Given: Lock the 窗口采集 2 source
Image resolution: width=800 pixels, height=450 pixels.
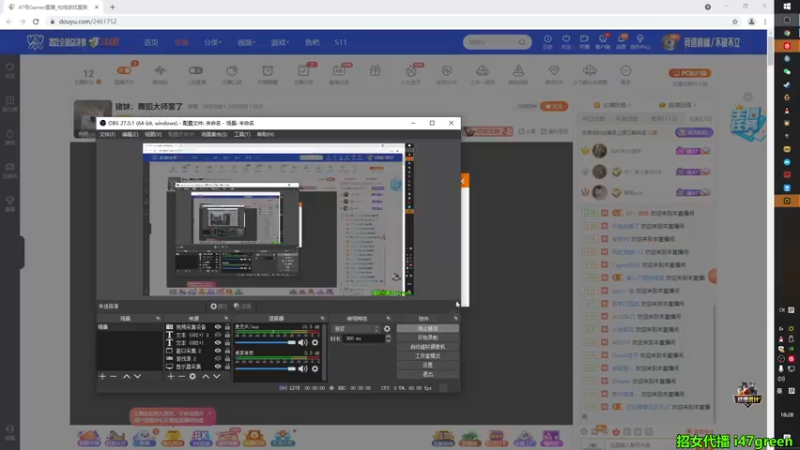Looking at the screenshot, I should point(228,351).
